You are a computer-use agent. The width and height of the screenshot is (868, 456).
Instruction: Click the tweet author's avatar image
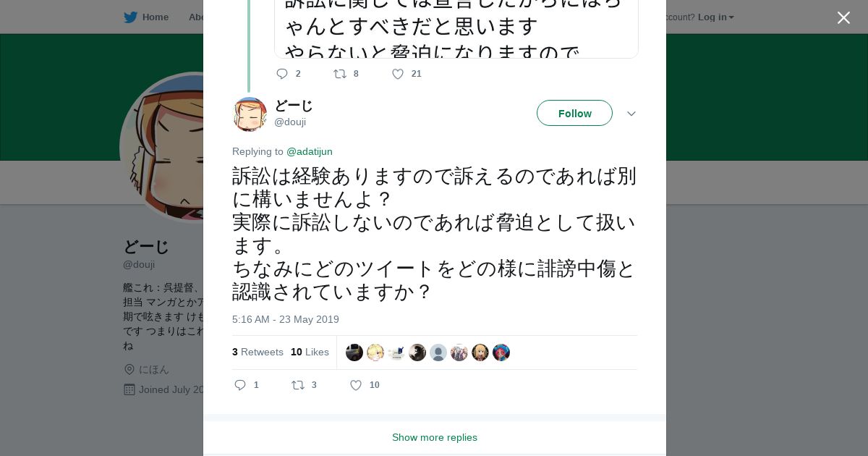point(250,114)
